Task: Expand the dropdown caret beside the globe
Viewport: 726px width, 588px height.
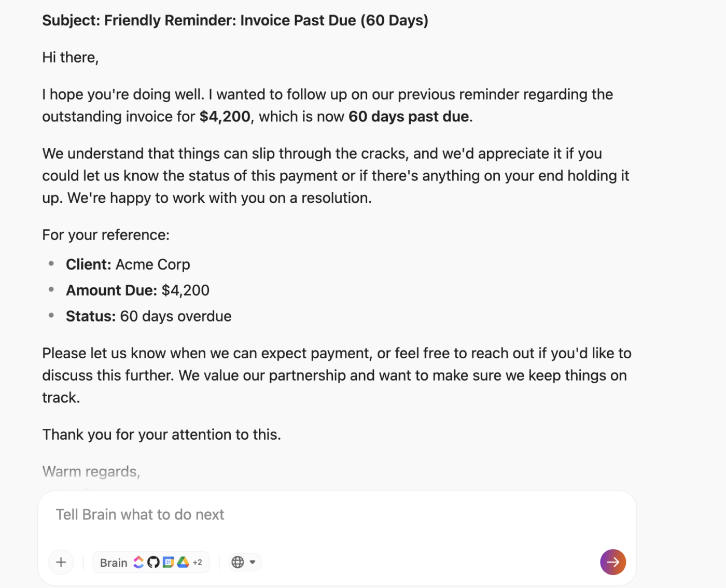Action: click(253, 562)
